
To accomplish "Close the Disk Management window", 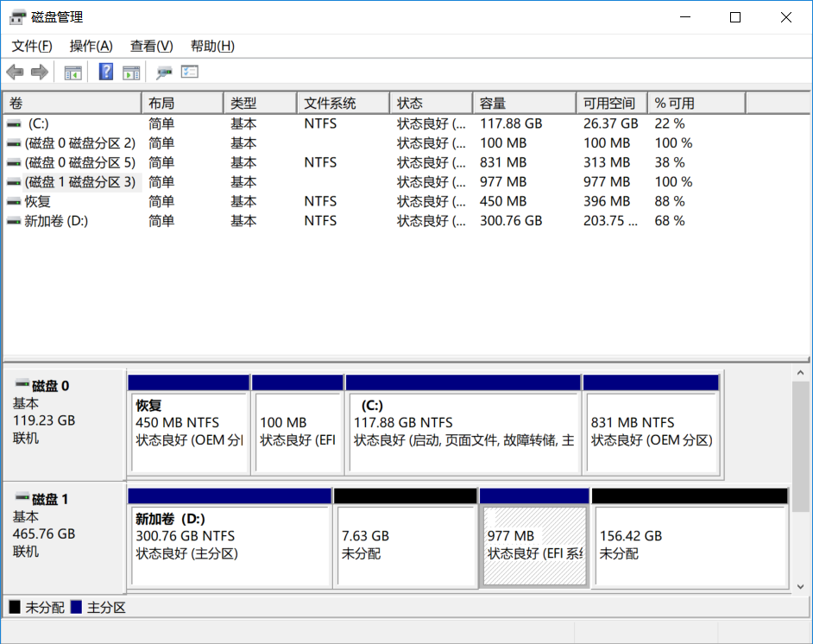I will point(785,17).
